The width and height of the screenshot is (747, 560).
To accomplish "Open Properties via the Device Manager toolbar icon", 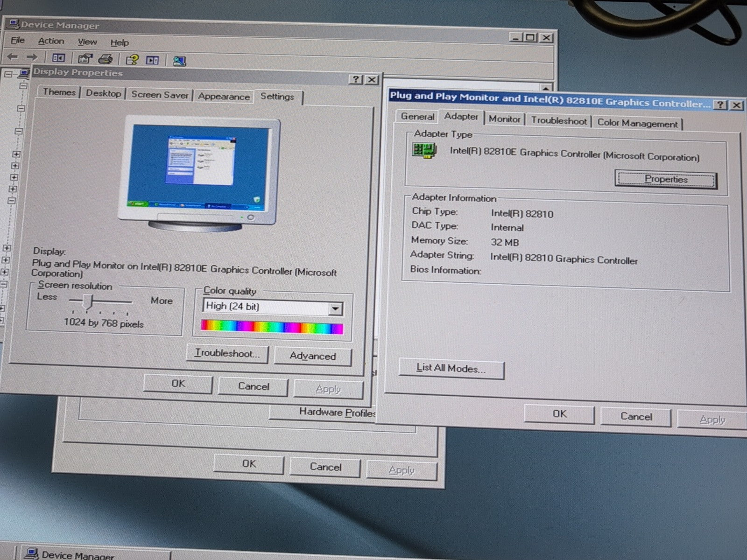I will click(x=85, y=58).
